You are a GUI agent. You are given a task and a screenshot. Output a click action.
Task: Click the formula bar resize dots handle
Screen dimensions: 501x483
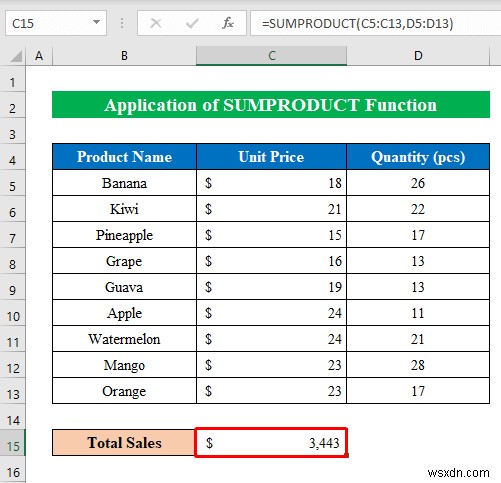[122, 23]
